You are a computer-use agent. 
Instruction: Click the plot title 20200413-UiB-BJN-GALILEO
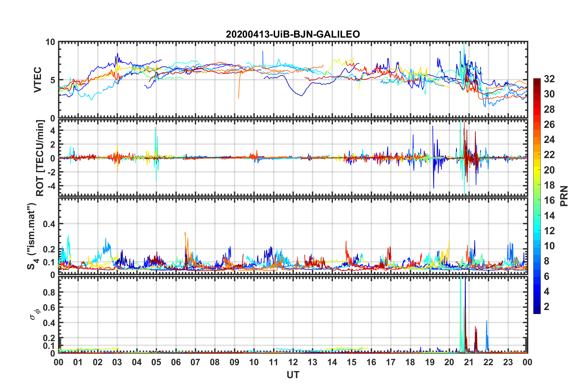click(293, 34)
